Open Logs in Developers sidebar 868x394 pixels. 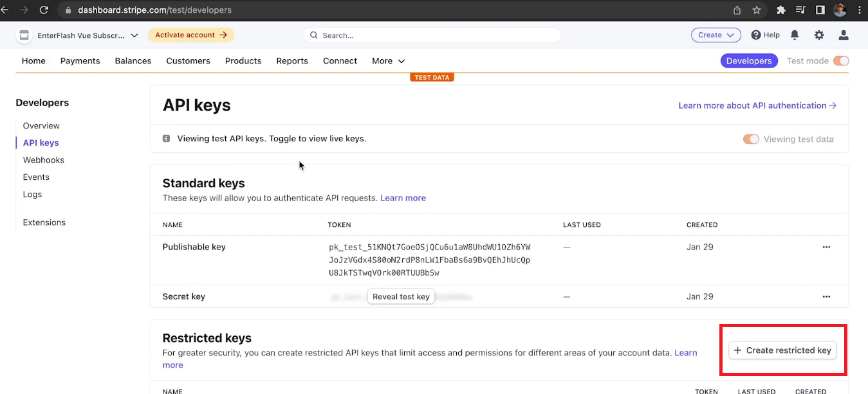click(32, 194)
